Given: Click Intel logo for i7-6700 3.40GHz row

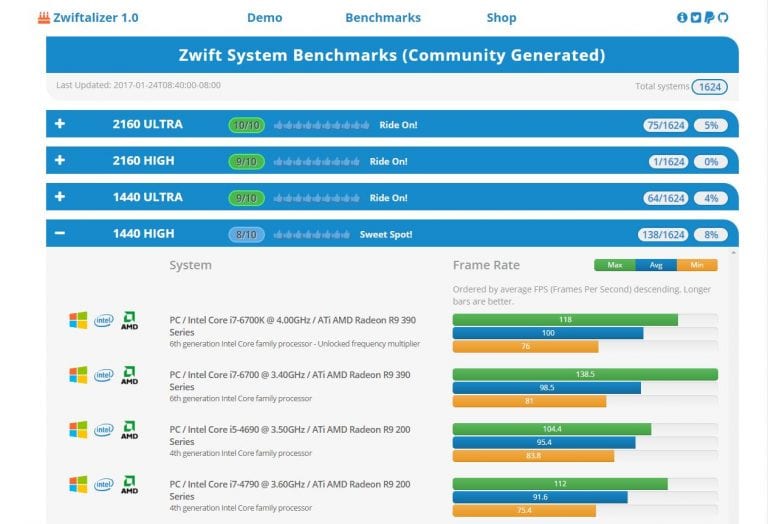Looking at the screenshot, I should [x=104, y=375].
